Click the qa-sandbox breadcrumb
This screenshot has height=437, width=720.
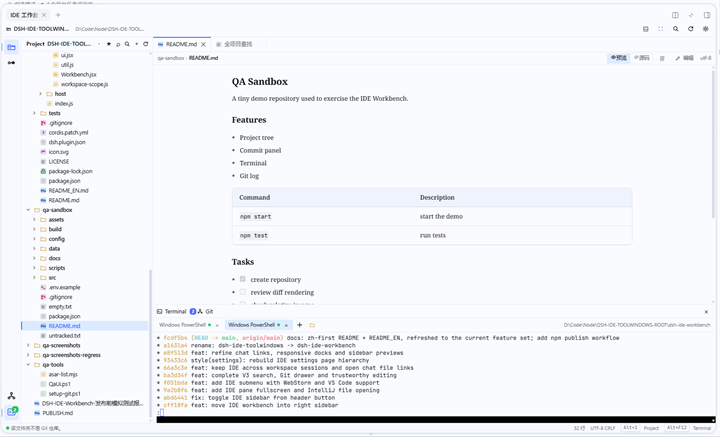pyautogui.click(x=170, y=58)
